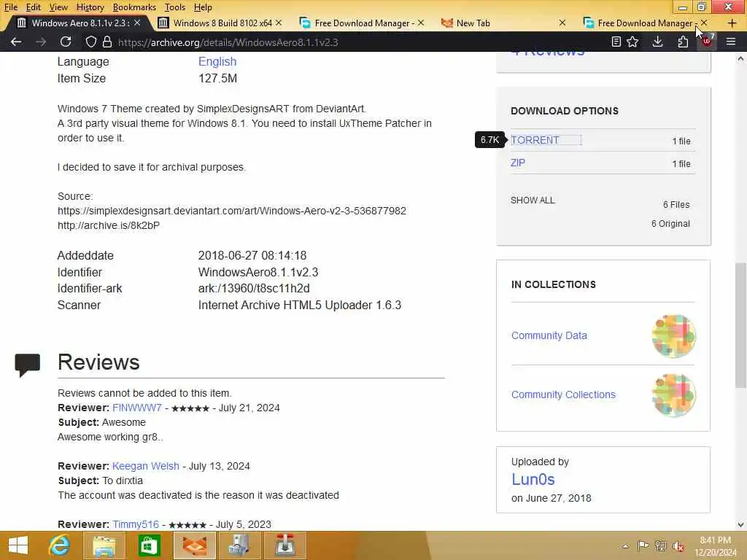Open Action Center flag icon
747x560 pixels.
(x=643, y=545)
